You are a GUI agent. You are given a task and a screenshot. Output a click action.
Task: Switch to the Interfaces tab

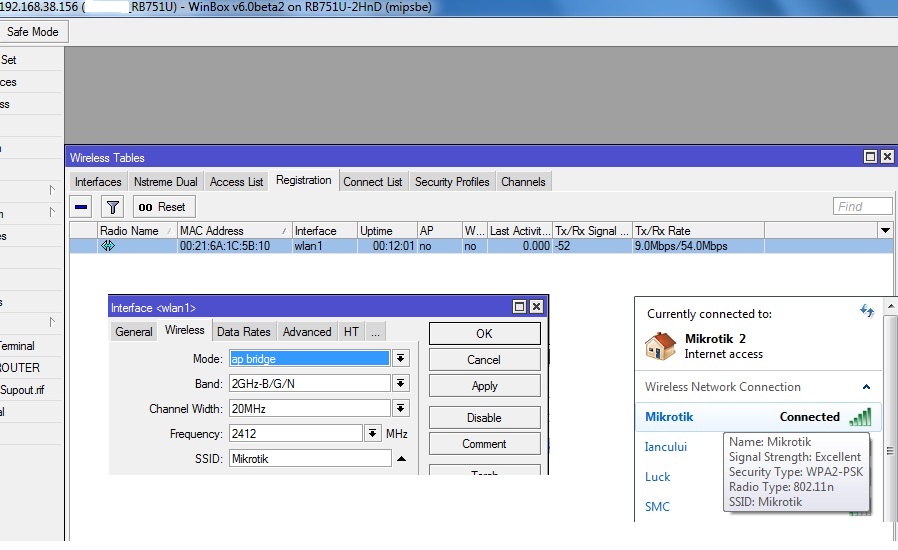click(98, 182)
